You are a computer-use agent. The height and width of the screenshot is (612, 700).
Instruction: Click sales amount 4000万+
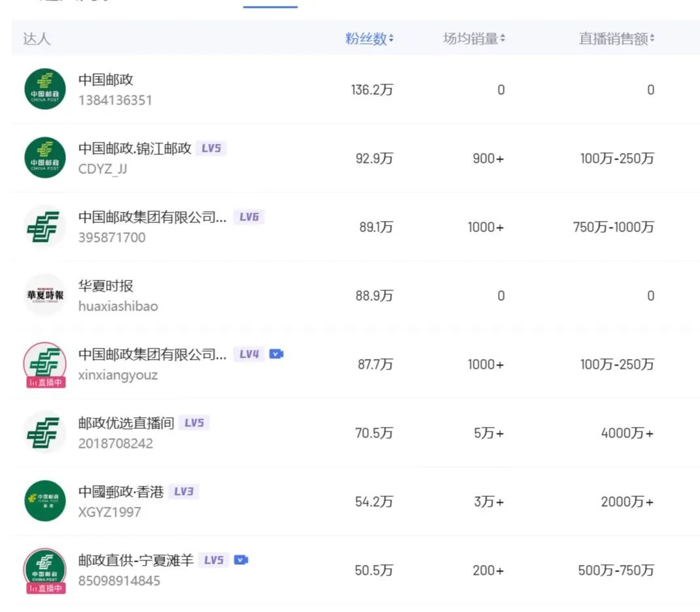[627, 433]
